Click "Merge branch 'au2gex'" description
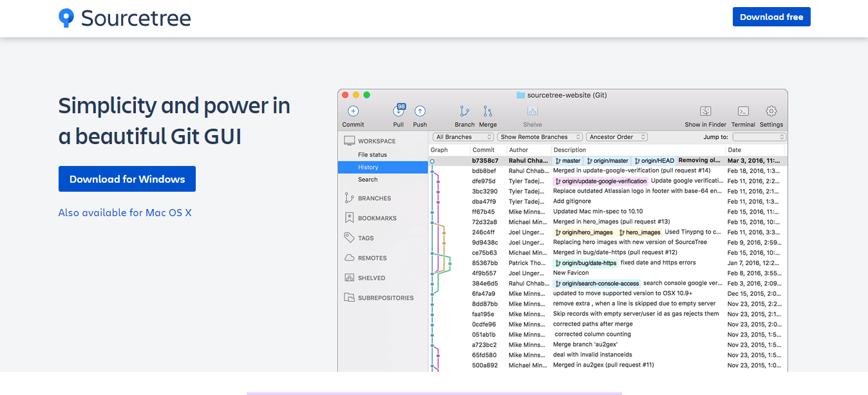This screenshot has height=395, width=868. tap(585, 345)
